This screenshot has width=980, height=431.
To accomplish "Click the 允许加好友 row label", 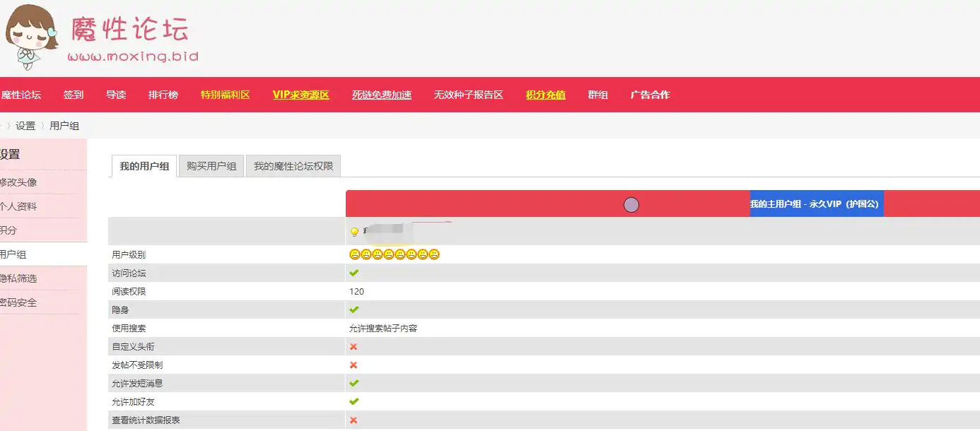I will [133, 401].
